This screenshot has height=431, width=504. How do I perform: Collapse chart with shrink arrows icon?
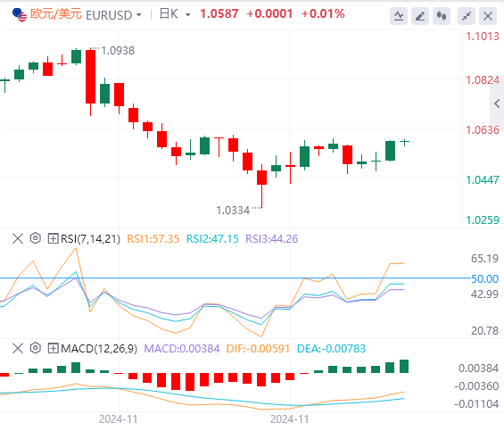tap(467, 16)
